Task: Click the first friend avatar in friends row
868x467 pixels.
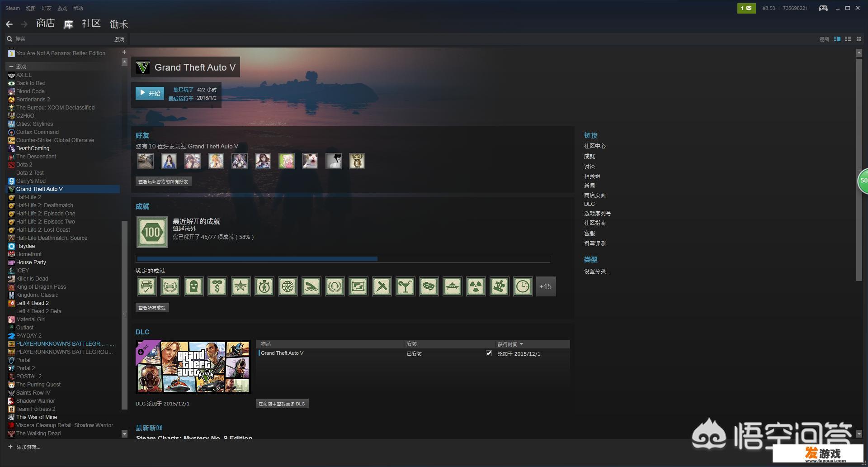Action: (146, 161)
